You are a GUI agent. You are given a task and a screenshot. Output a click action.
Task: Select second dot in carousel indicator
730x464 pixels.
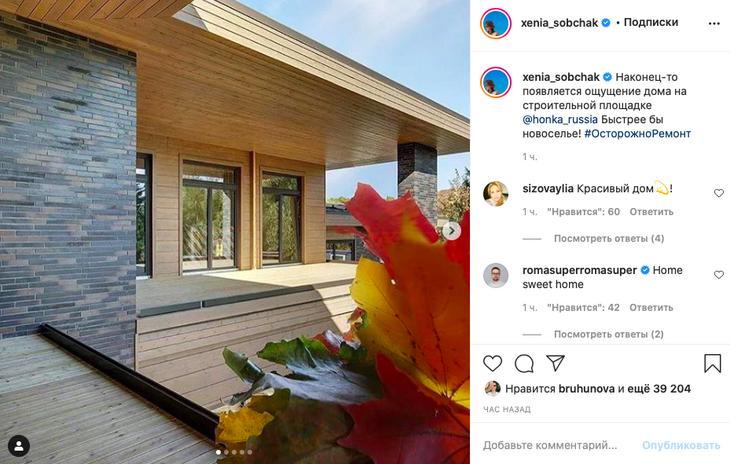[x=226, y=452]
